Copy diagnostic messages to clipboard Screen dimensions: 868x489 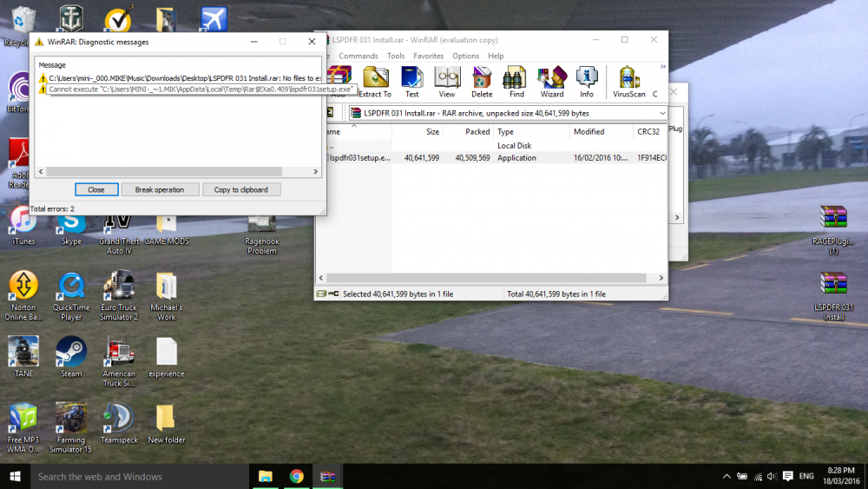[x=240, y=189]
